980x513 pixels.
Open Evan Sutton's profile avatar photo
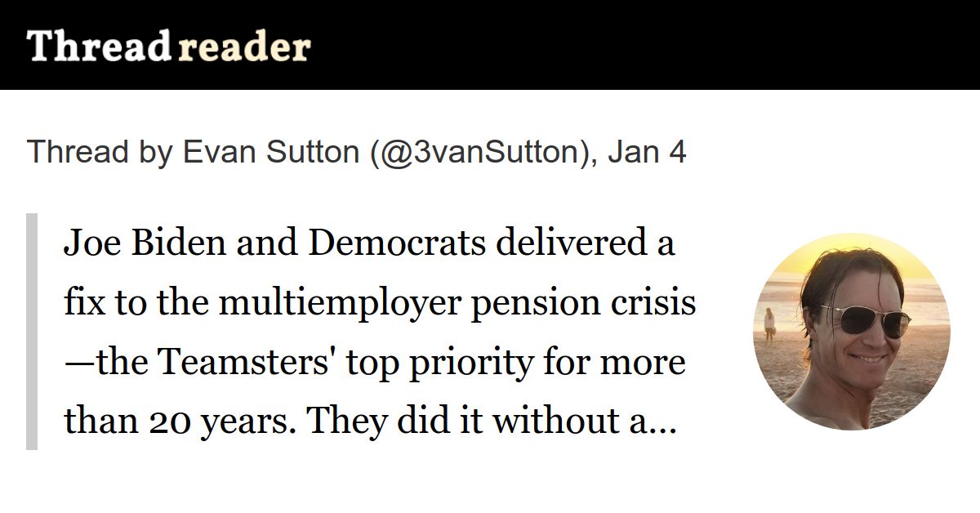[850, 331]
